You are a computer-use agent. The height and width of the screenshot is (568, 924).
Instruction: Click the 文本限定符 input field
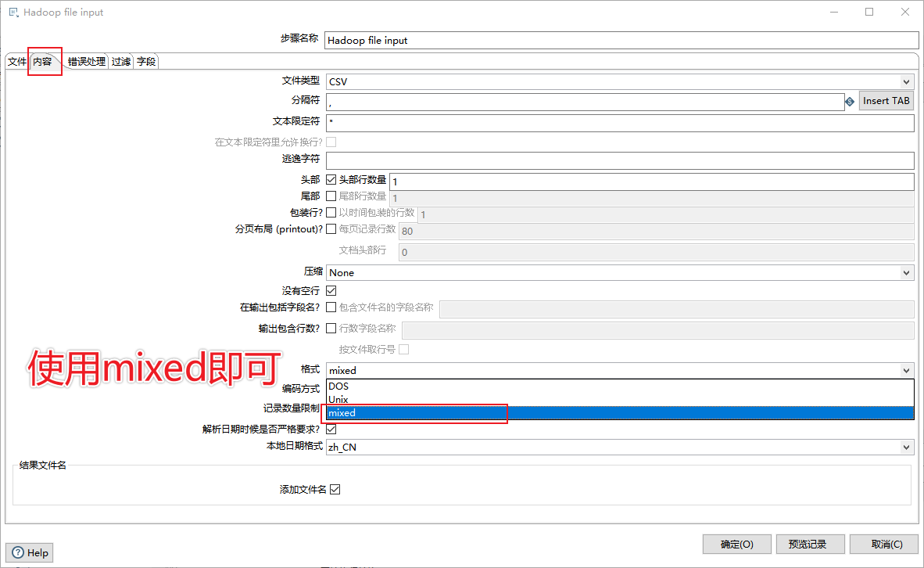click(x=620, y=123)
